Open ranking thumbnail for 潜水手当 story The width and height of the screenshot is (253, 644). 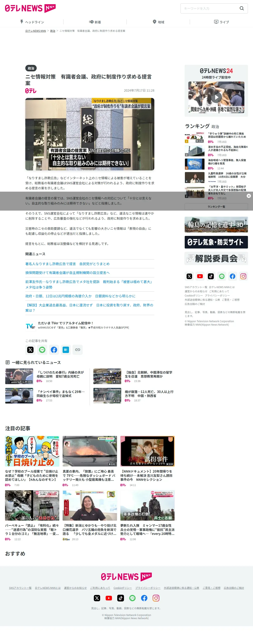[194, 151]
